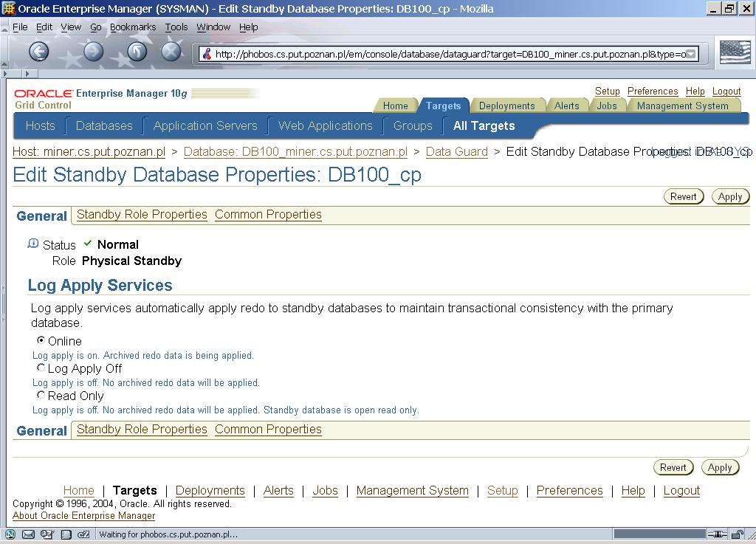The width and height of the screenshot is (756, 544).
Task: Switch to the Deployments top tab
Action: tap(506, 106)
